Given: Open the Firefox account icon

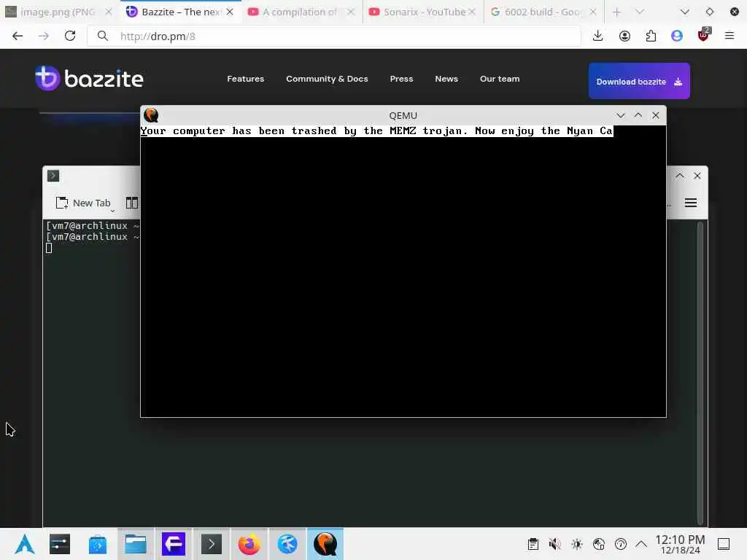Looking at the screenshot, I should point(624,36).
